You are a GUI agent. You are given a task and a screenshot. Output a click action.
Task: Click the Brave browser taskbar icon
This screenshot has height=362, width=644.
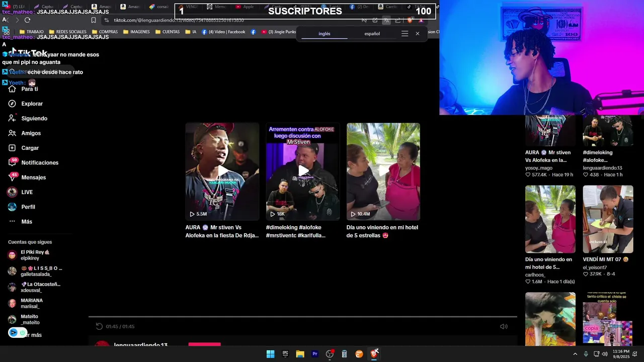point(374,354)
